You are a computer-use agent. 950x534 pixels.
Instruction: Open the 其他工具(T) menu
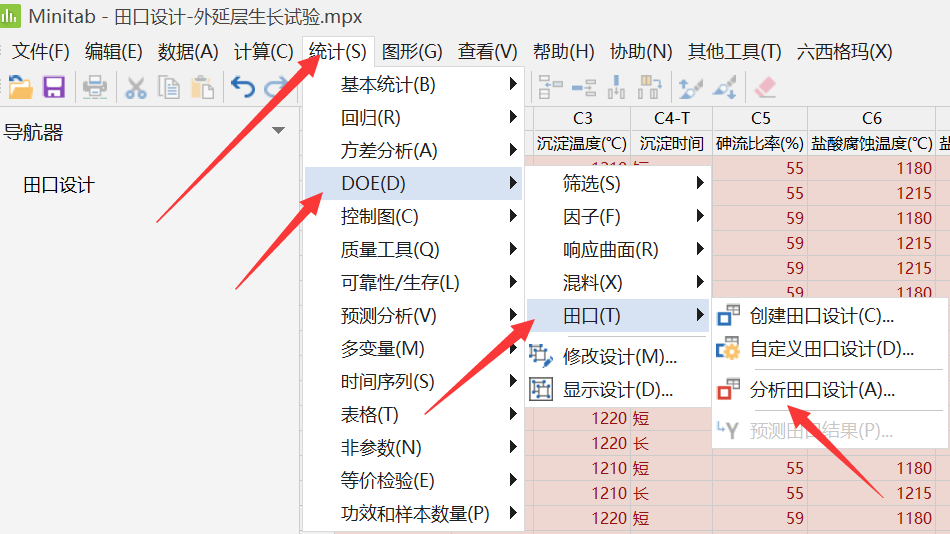point(735,52)
